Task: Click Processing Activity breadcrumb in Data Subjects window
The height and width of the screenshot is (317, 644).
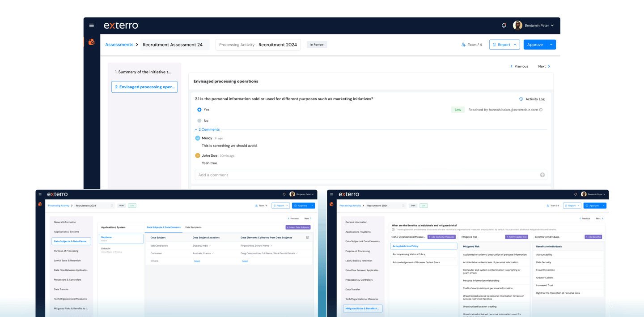Action: point(59,206)
